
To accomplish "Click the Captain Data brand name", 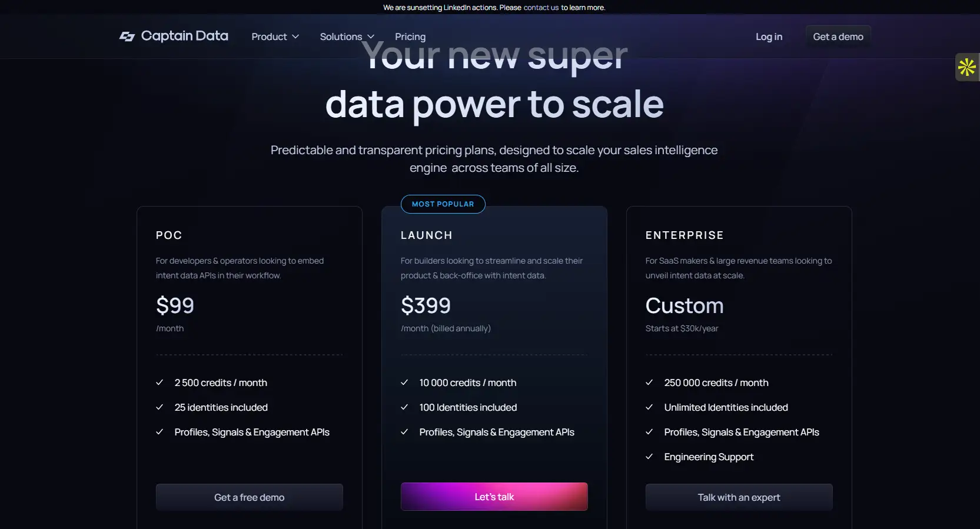I will pos(184,36).
